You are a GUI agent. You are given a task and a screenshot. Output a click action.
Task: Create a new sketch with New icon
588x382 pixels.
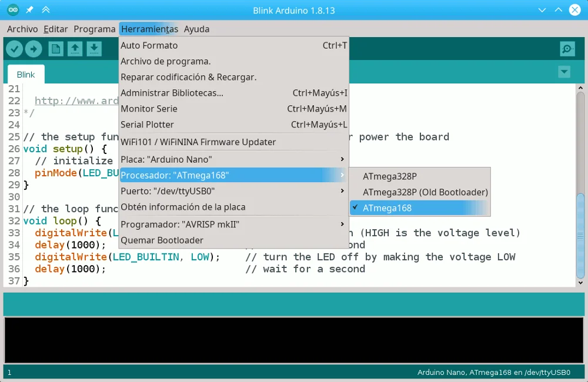point(56,49)
